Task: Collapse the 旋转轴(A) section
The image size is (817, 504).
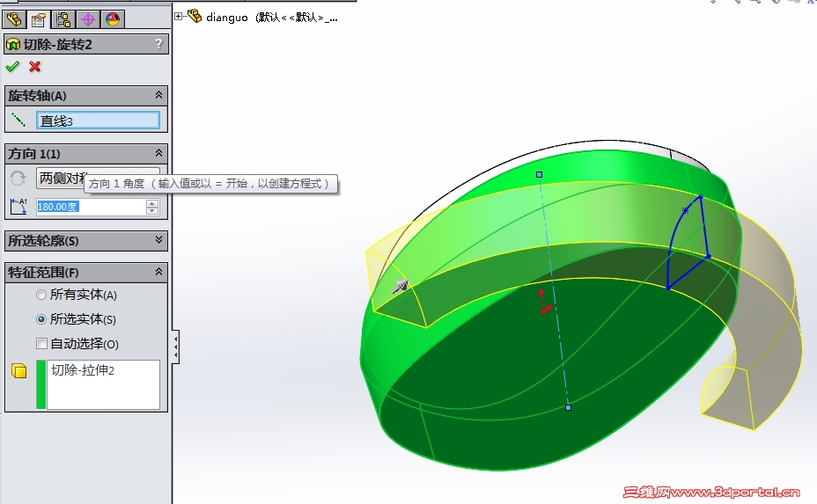Action: pos(159,95)
